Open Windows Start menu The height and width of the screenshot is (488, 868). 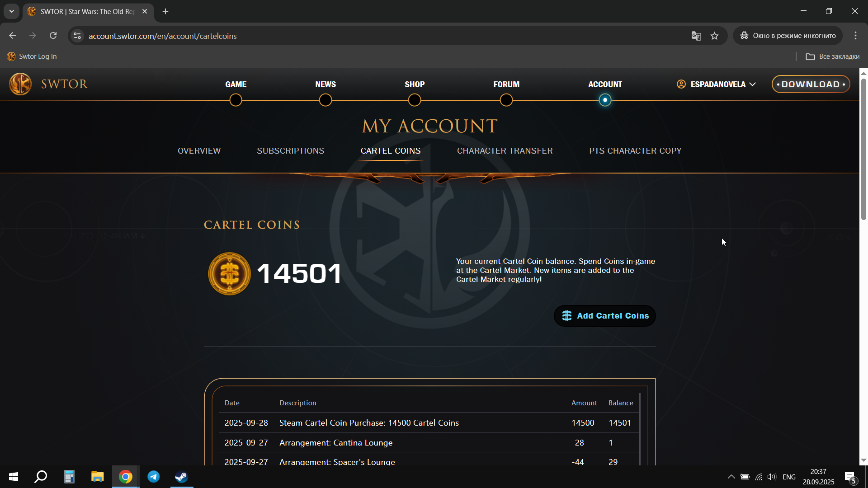[14, 477]
